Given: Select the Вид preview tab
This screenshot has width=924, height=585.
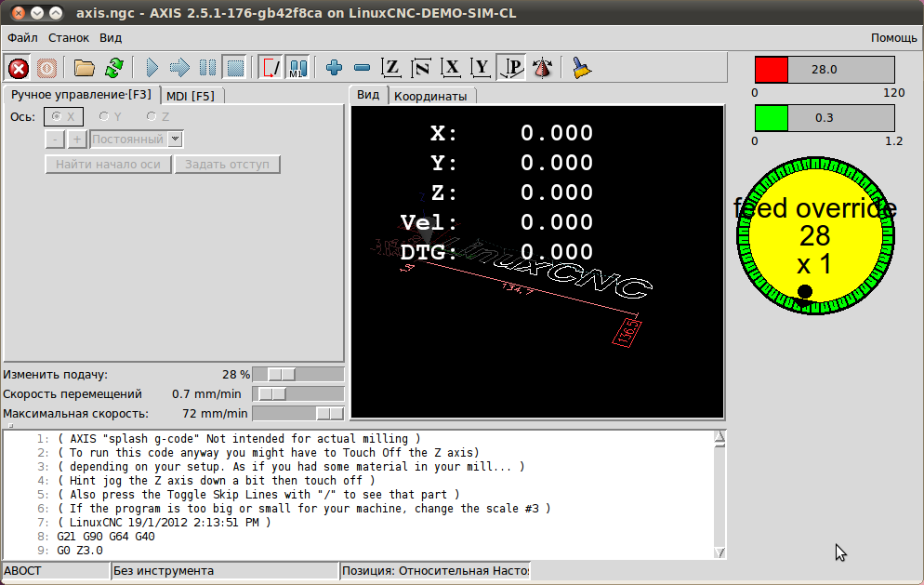Looking at the screenshot, I should pyautogui.click(x=368, y=95).
